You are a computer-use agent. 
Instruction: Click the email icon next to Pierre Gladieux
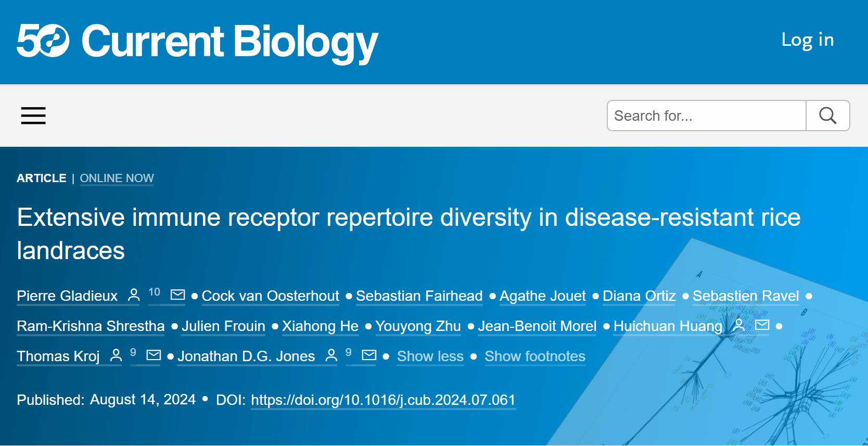point(178,295)
